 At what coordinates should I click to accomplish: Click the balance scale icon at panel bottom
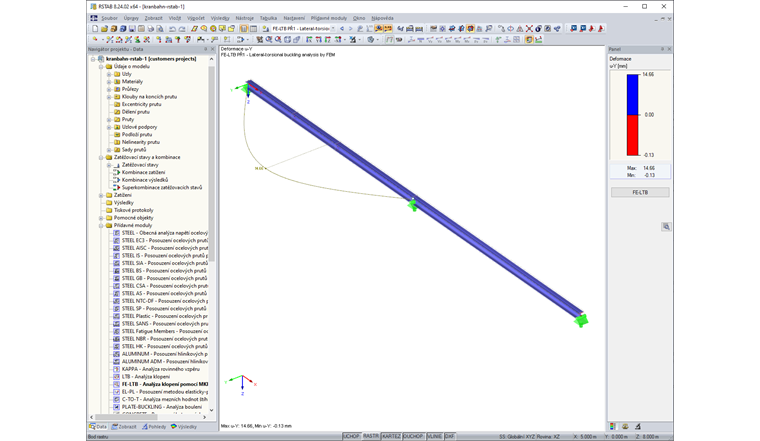(x=625, y=426)
